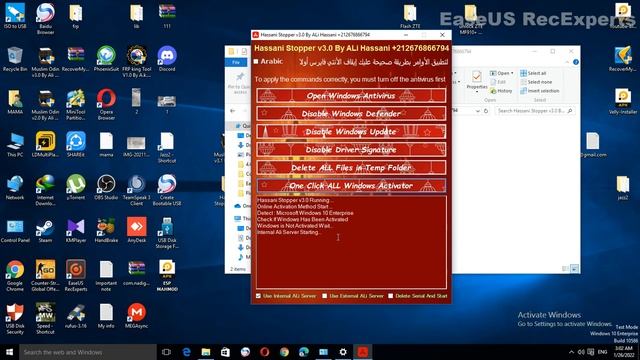640x360 pixels.
Task: Select the uTorrent desktop icon
Action: (x=76, y=187)
